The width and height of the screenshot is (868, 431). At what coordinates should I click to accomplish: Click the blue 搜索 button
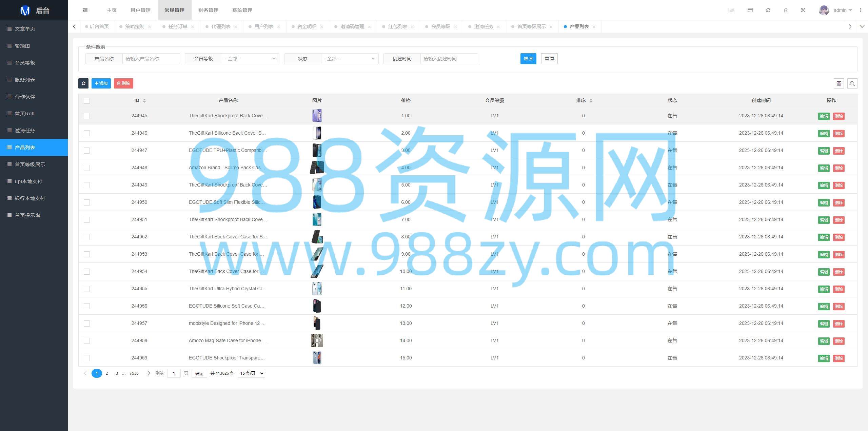point(528,59)
